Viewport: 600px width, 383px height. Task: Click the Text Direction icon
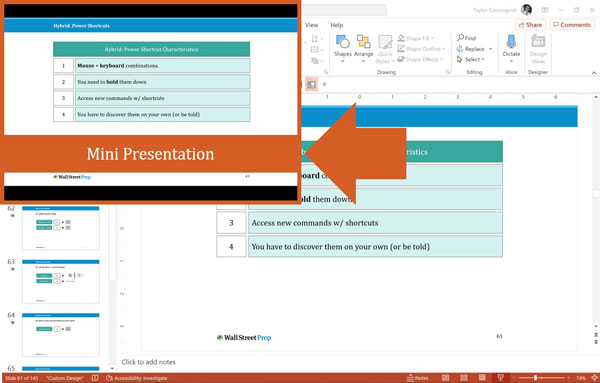[x=315, y=39]
